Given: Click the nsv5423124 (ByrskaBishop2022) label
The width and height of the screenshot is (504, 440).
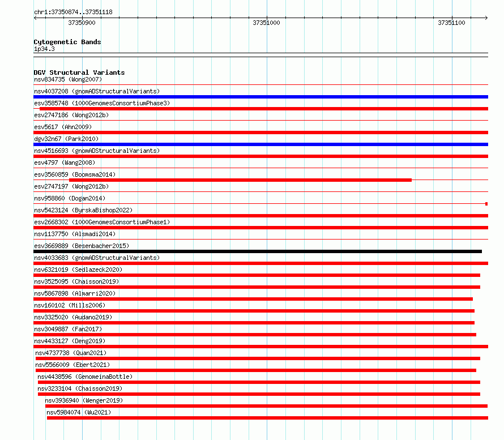Looking at the screenshot, I should click(x=83, y=210).
